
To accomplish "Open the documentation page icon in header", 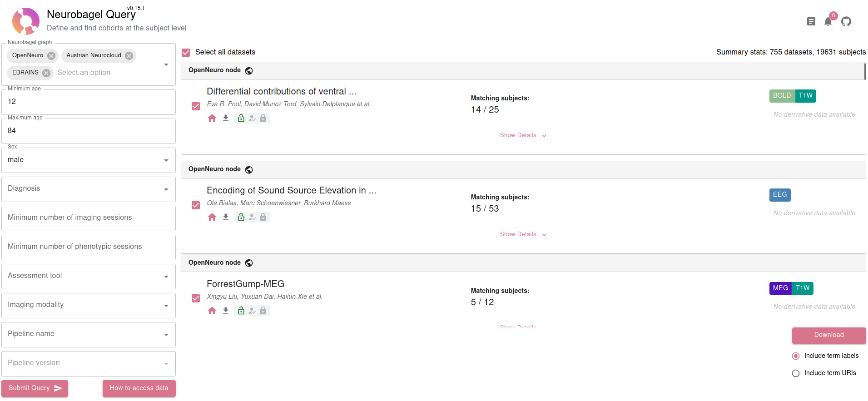I will click(811, 21).
